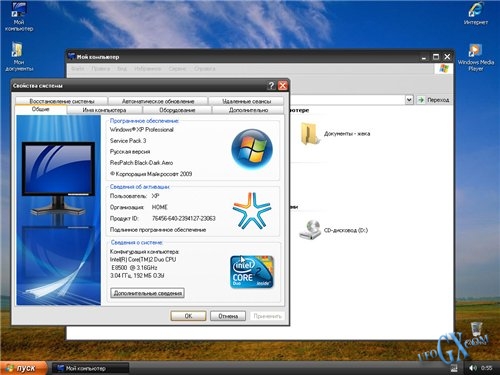Open the Файл menu in Explorer window
This screenshot has height=375, width=500.
point(78,69)
